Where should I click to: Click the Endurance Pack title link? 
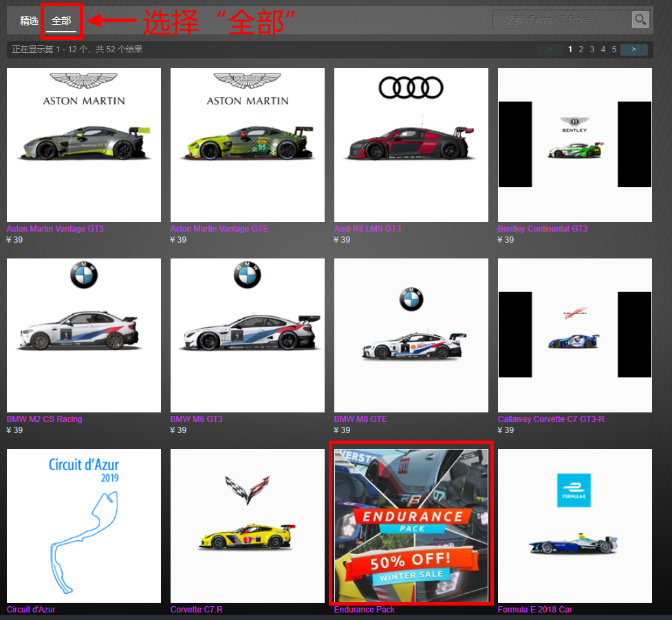click(365, 609)
